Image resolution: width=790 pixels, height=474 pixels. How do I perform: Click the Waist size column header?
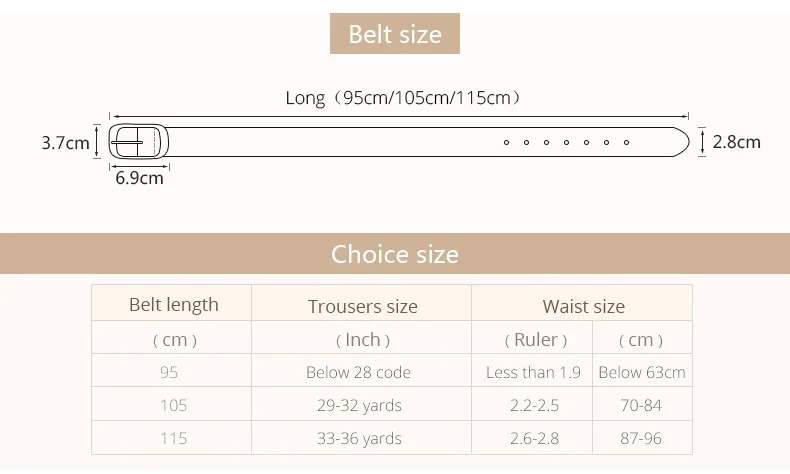pos(583,306)
